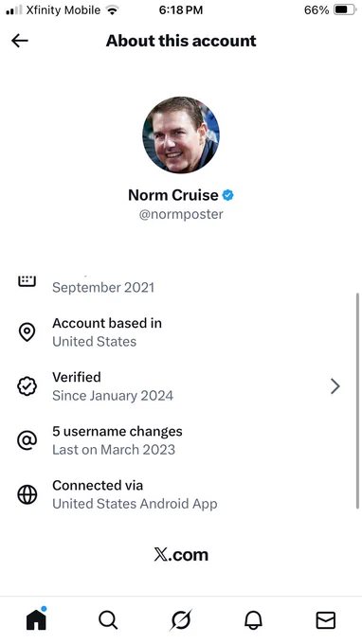Open the profile picture thumbnail

tap(181, 134)
